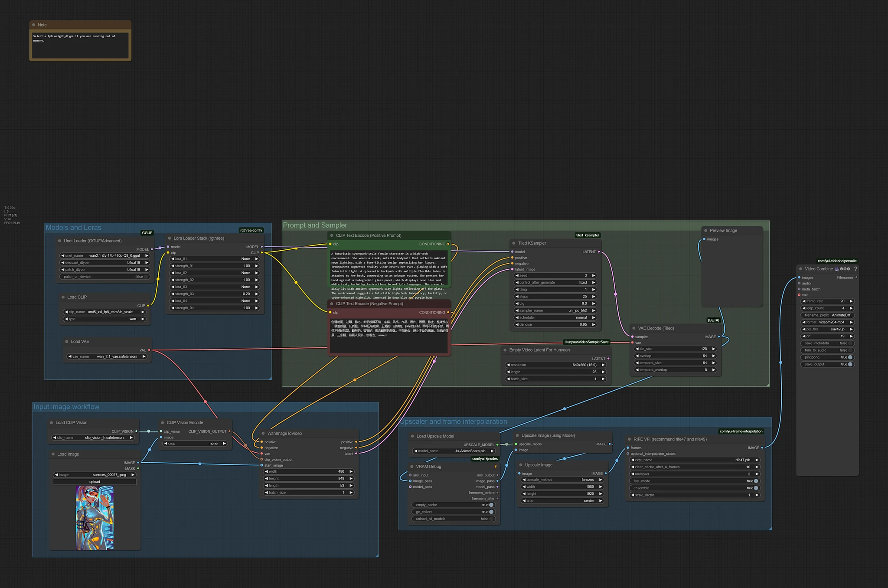Viewport: 888px width, 588px height.
Task: Toggle empty_cache in VRAM Debug
Action: click(x=454, y=505)
